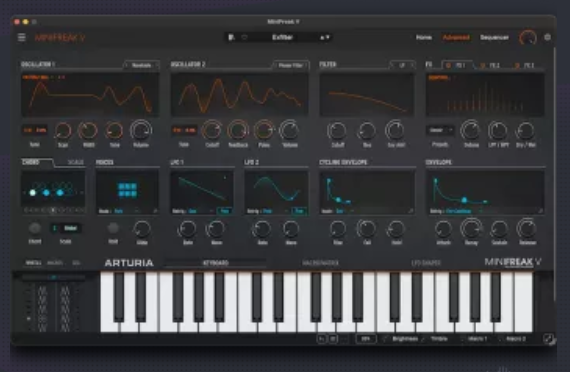The width and height of the screenshot is (570, 372).
Task: Select the Wheels tab
Action: [x=33, y=263]
